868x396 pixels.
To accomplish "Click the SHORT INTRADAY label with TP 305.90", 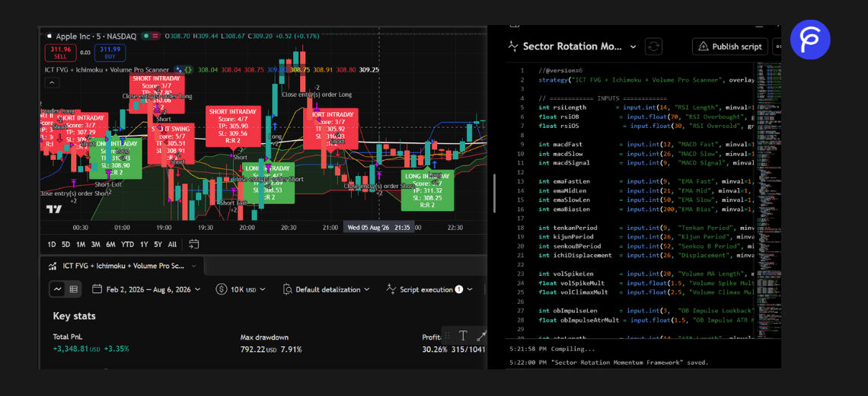I will (x=233, y=126).
